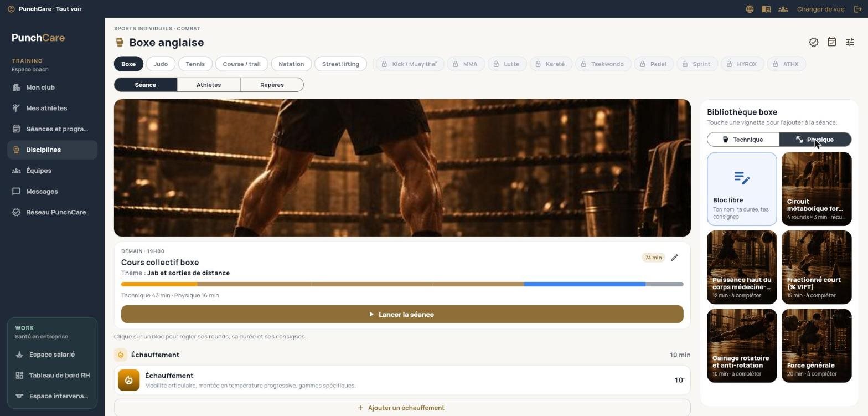The width and height of the screenshot is (868, 416).
Task: Select the Boxe discipline chip
Action: [128, 64]
